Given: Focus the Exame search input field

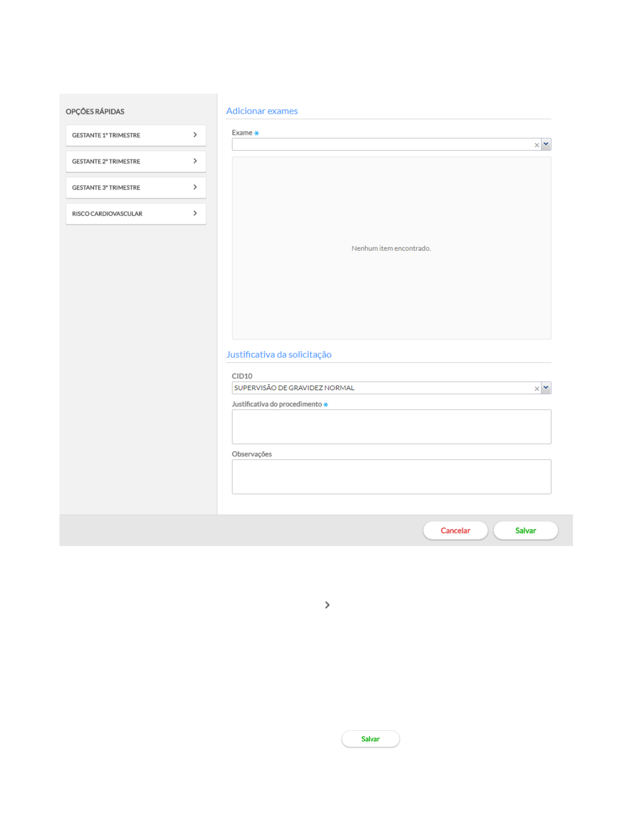Looking at the screenshot, I should 381,144.
